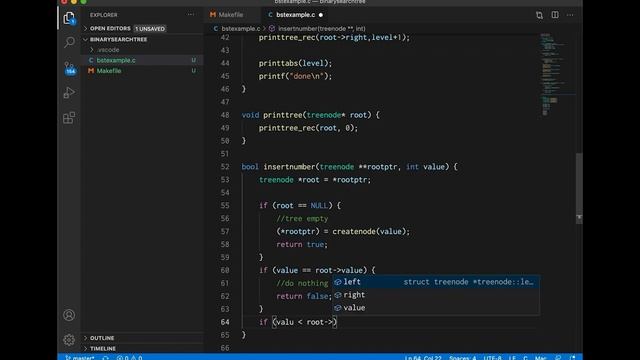Click line 64 'if (valu < root->)' code
Screen dimensions: 640x360
[x=298, y=322]
